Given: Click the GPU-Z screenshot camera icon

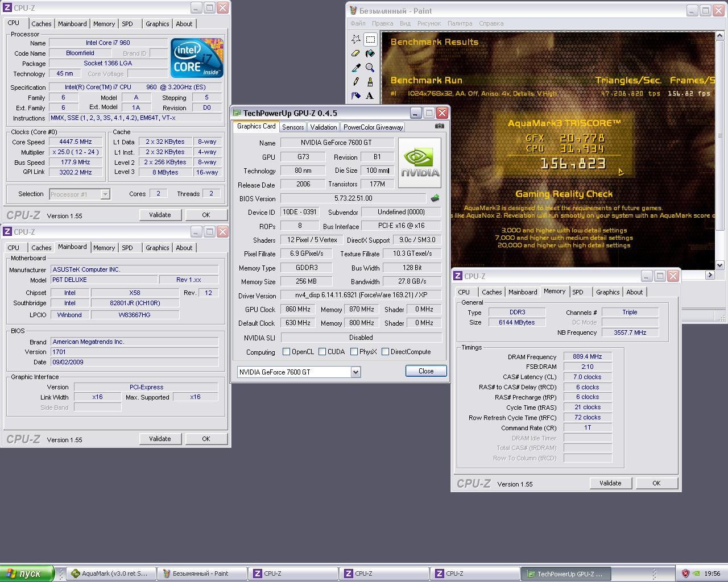Looking at the screenshot, I should pyautogui.click(x=439, y=126).
